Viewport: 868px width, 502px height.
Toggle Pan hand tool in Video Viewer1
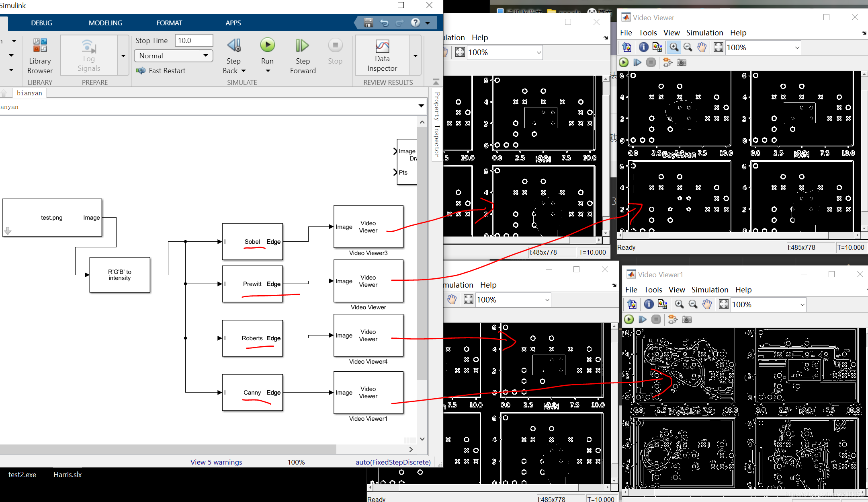point(706,304)
